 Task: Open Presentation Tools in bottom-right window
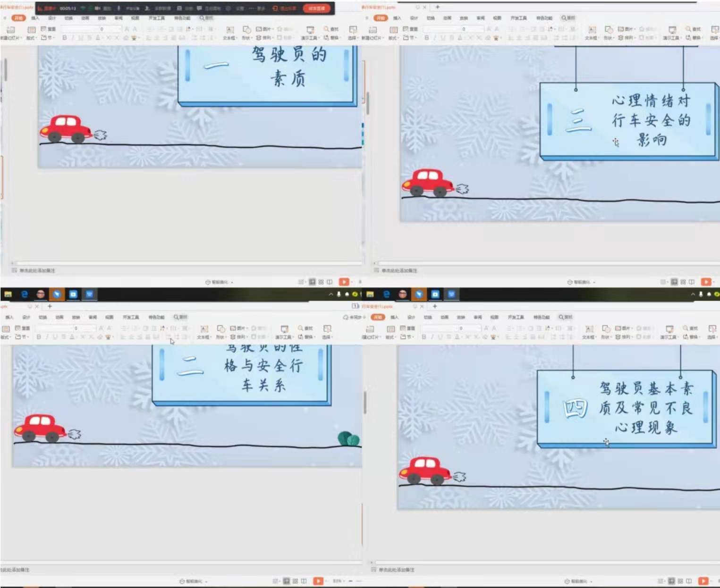[x=669, y=331]
